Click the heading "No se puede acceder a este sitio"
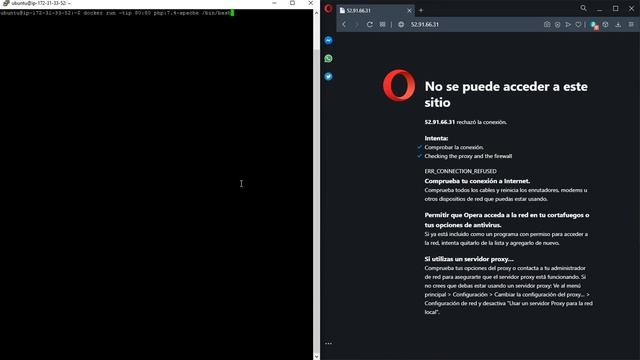 506,94
